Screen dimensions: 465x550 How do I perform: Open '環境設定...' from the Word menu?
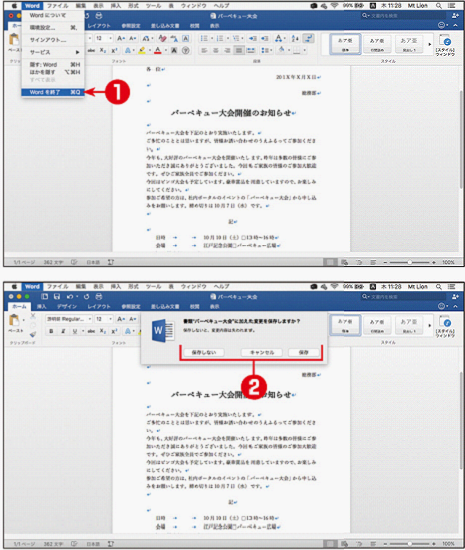[x=53, y=27]
